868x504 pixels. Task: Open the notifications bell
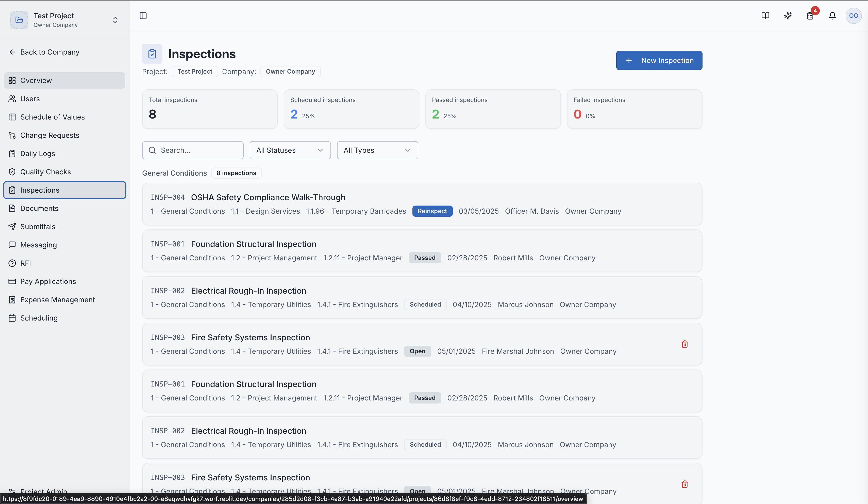832,16
